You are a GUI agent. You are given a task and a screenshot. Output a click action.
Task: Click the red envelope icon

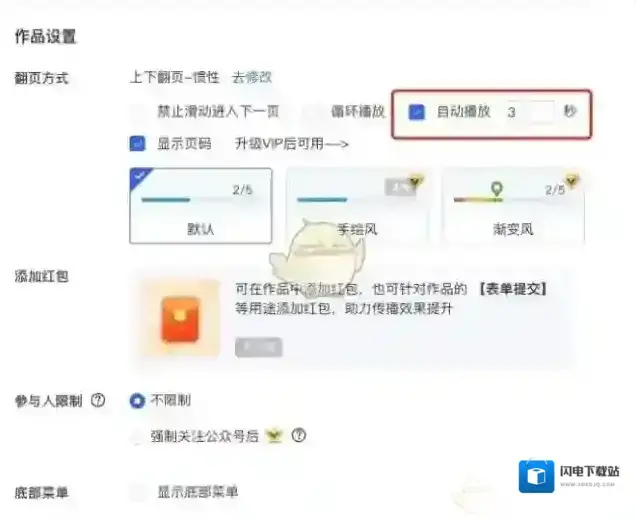[180, 319]
